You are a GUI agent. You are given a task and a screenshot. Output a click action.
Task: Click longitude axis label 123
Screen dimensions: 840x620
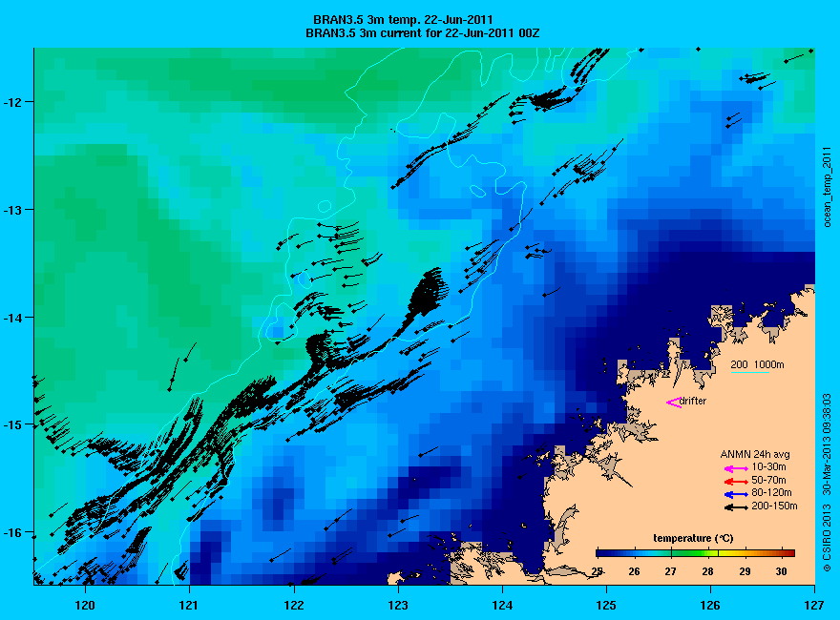coord(398,606)
